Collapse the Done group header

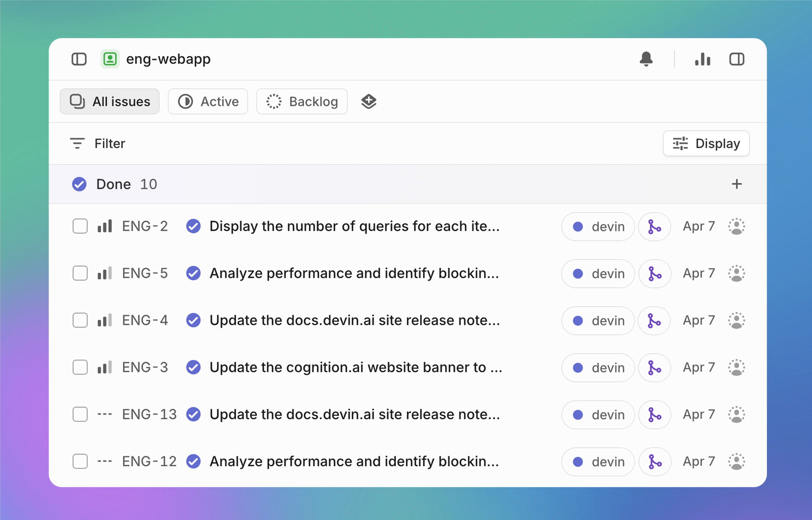tap(113, 184)
